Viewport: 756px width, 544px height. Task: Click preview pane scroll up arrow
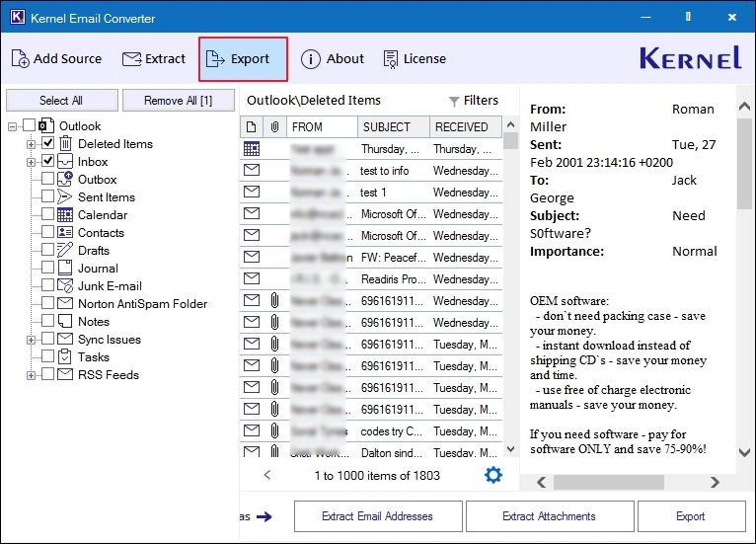click(744, 106)
